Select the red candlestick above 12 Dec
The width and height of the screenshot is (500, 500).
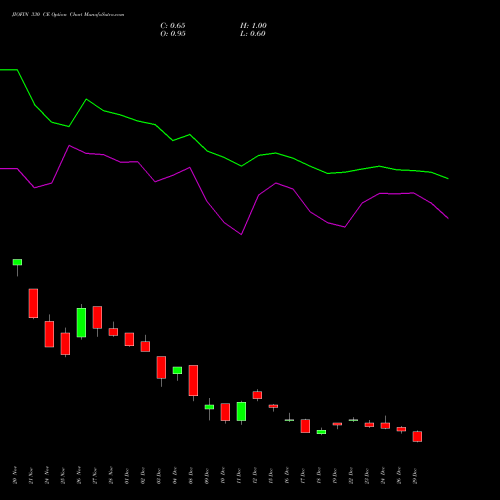257,395
